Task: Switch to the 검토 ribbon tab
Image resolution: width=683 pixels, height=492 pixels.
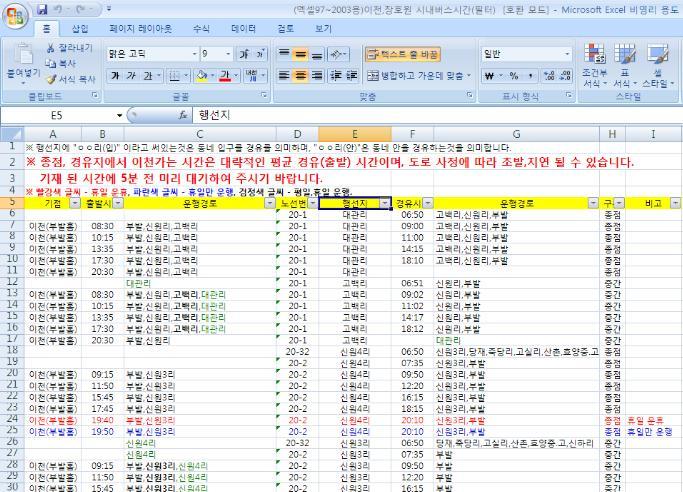Action: click(x=285, y=29)
